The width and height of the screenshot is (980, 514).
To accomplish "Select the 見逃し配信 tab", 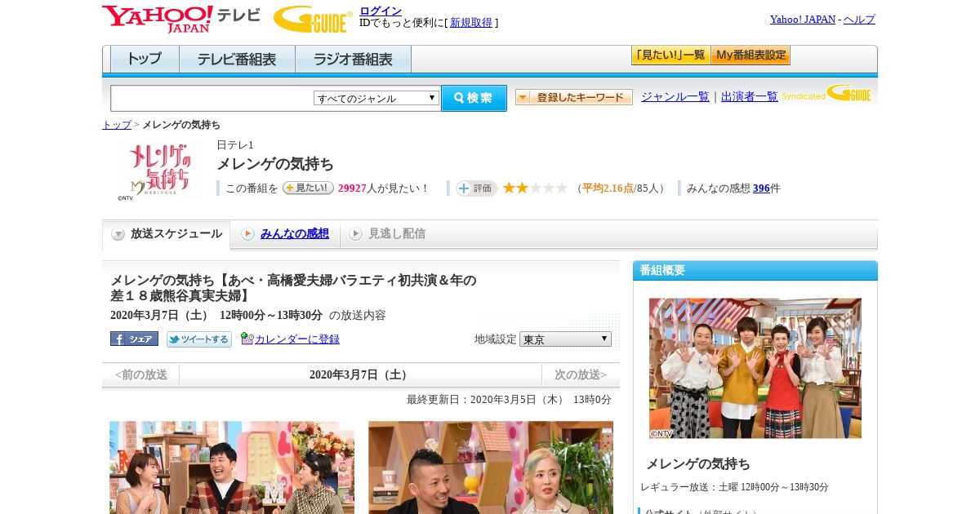I will 388,234.
